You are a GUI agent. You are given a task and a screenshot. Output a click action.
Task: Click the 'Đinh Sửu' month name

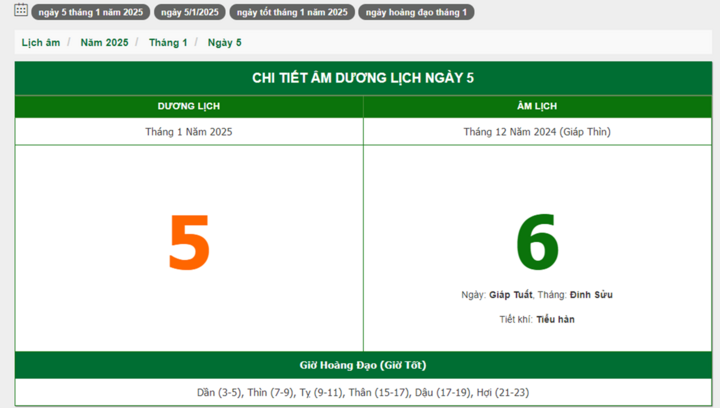pos(591,295)
